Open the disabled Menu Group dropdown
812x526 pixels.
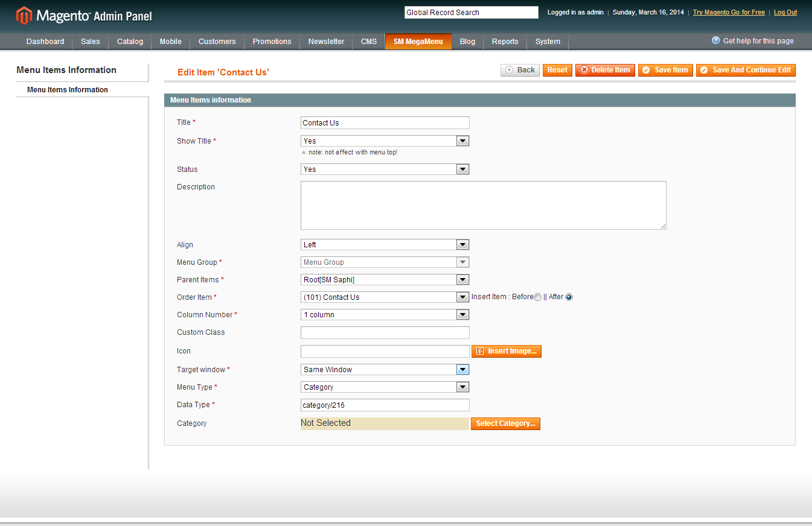point(385,262)
